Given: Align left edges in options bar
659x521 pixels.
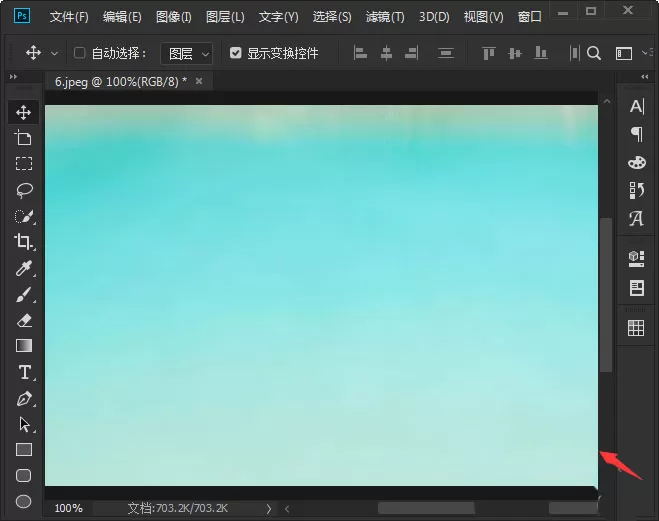Looking at the screenshot, I should coord(360,53).
